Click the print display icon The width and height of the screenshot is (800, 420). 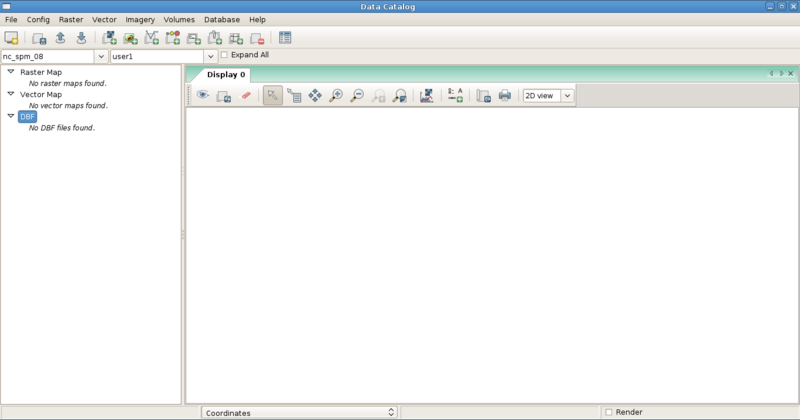tap(505, 96)
